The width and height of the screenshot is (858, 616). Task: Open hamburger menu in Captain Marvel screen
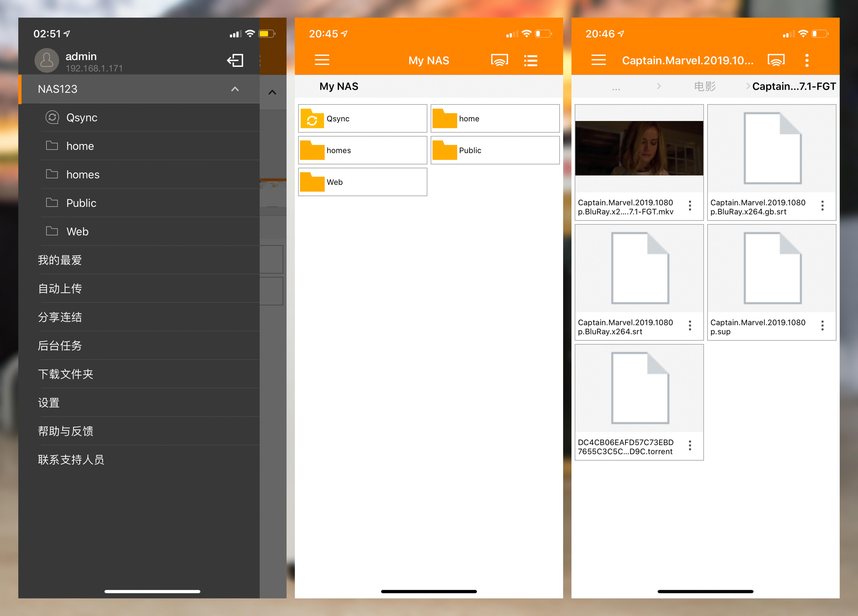(599, 60)
